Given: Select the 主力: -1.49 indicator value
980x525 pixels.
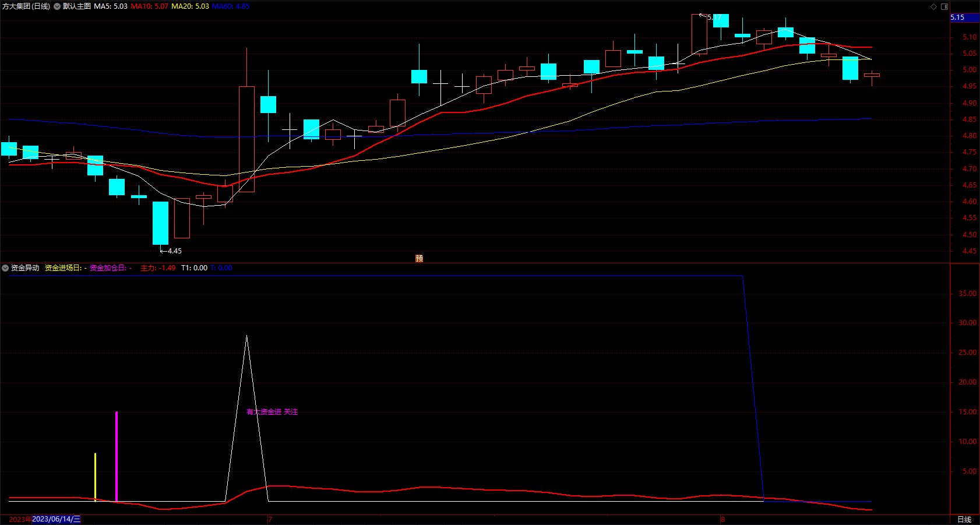Looking at the screenshot, I should 158,268.
